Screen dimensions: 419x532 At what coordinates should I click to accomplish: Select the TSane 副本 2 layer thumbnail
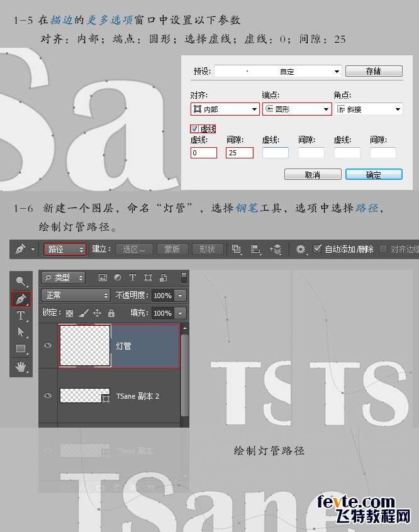coord(84,396)
